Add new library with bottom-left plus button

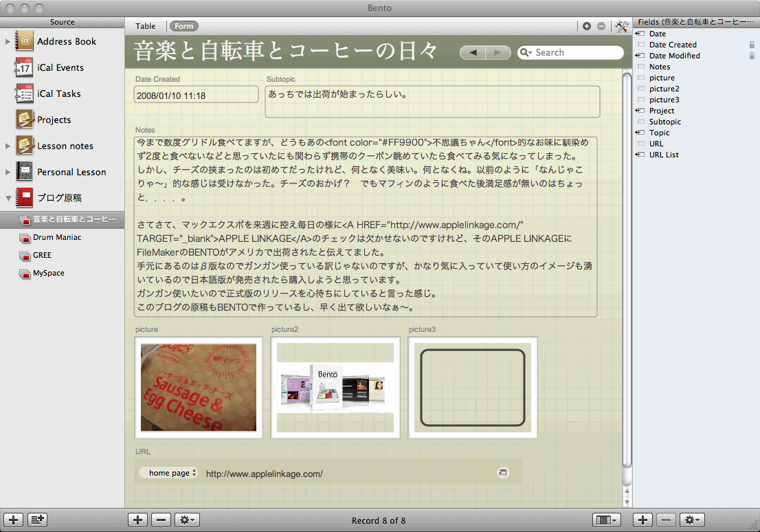14,520
